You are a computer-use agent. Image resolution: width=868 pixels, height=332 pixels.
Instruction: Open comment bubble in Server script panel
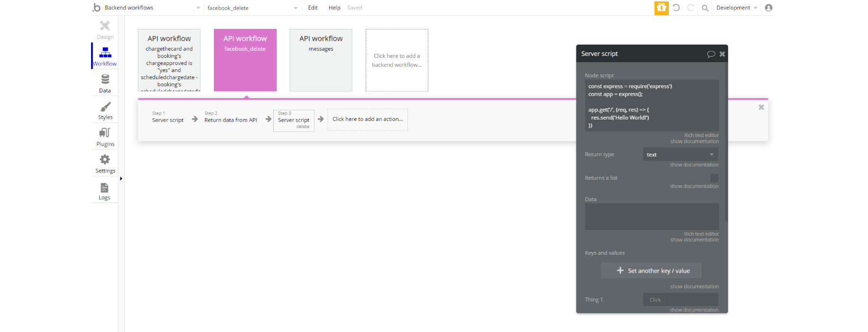coord(711,54)
